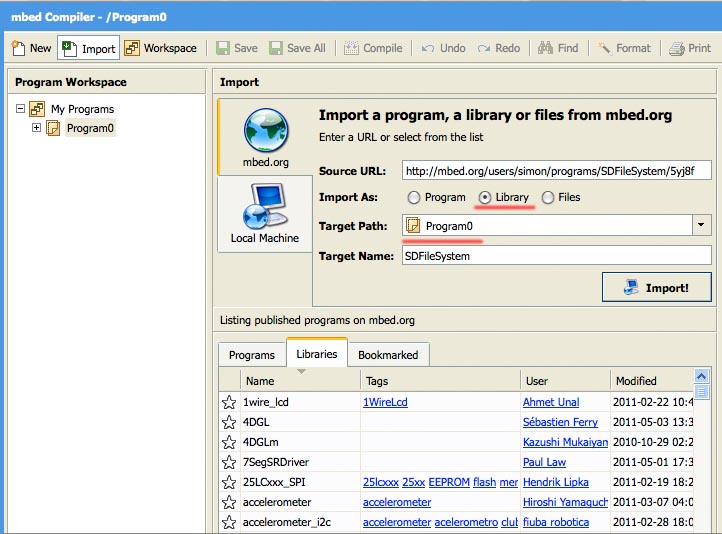This screenshot has width=722, height=534.
Task: Expand the Program0 tree node
Action: tap(37, 128)
